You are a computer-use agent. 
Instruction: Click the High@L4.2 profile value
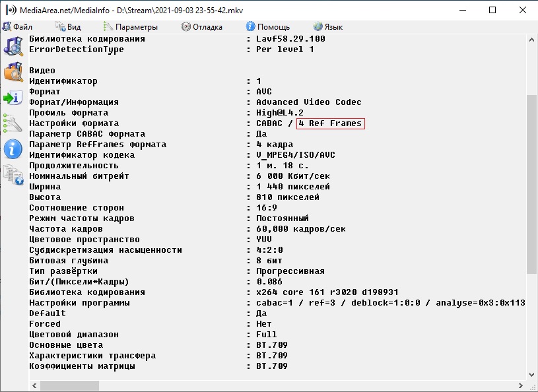pos(280,113)
